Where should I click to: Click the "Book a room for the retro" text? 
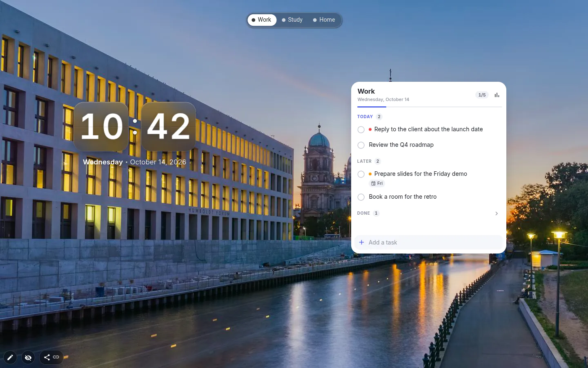click(x=403, y=197)
